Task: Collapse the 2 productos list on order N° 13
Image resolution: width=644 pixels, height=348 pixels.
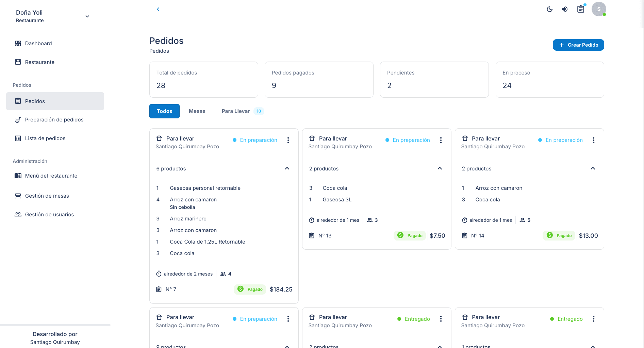Action: tap(440, 168)
